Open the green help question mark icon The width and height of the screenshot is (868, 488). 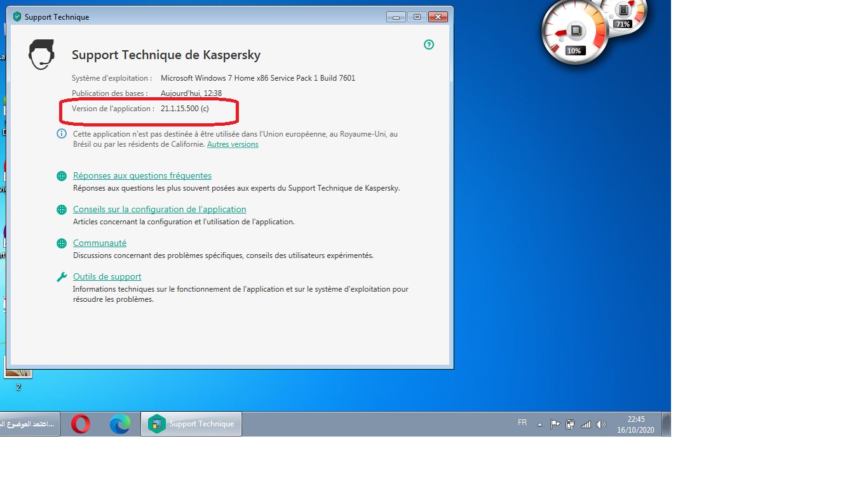pyautogui.click(x=429, y=44)
